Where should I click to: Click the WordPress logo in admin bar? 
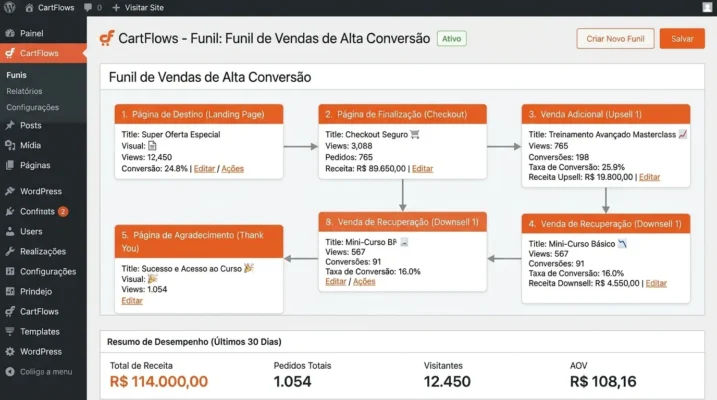[9, 7]
